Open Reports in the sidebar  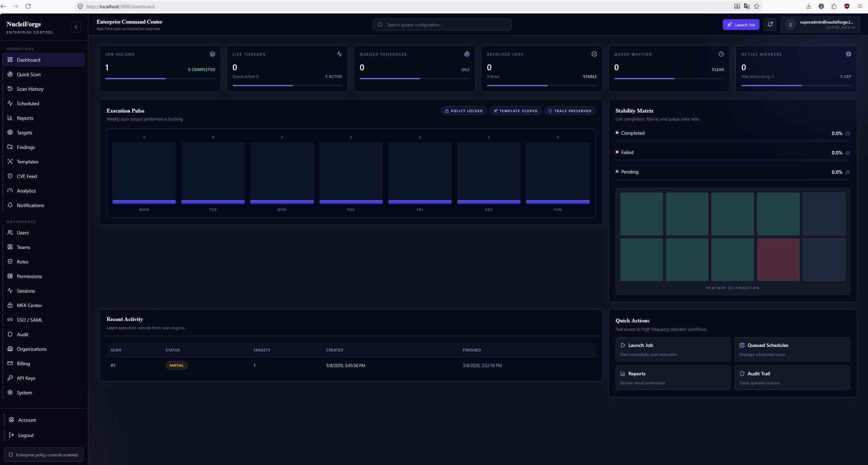pos(44,118)
